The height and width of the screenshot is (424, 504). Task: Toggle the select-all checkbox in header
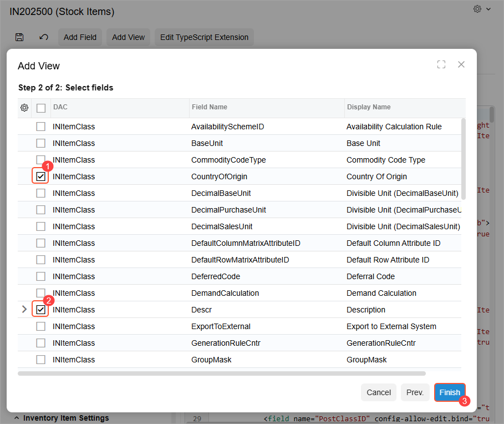click(x=41, y=108)
